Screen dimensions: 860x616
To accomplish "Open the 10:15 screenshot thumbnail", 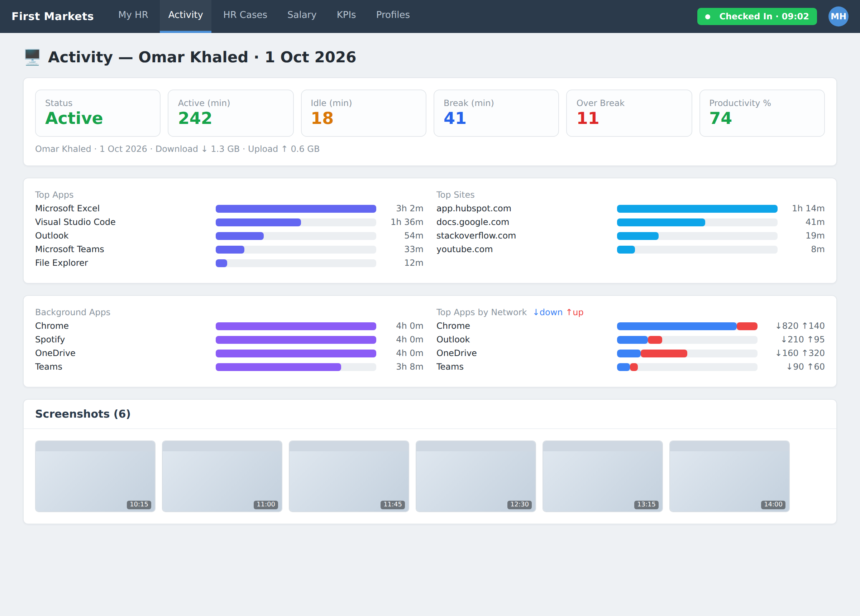I will pos(95,476).
